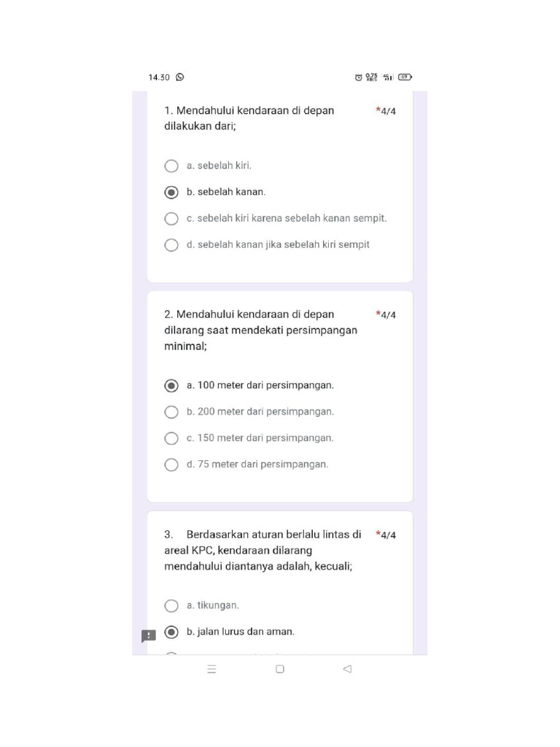Choose "b. jalan lurus dan aman."

coord(171,632)
